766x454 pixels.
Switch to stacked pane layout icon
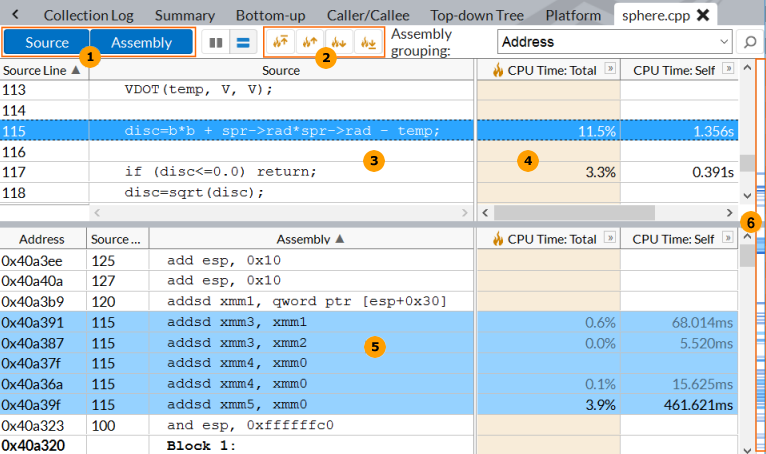coord(241,42)
